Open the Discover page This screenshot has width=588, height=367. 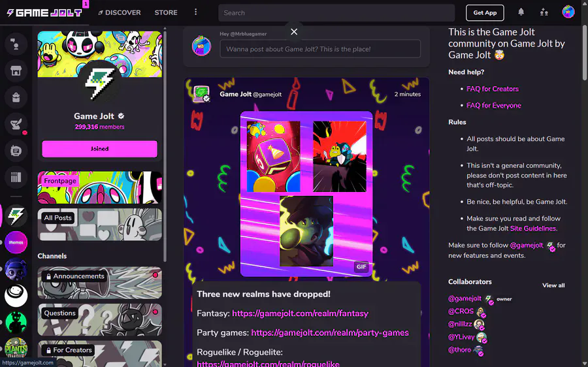pos(120,12)
